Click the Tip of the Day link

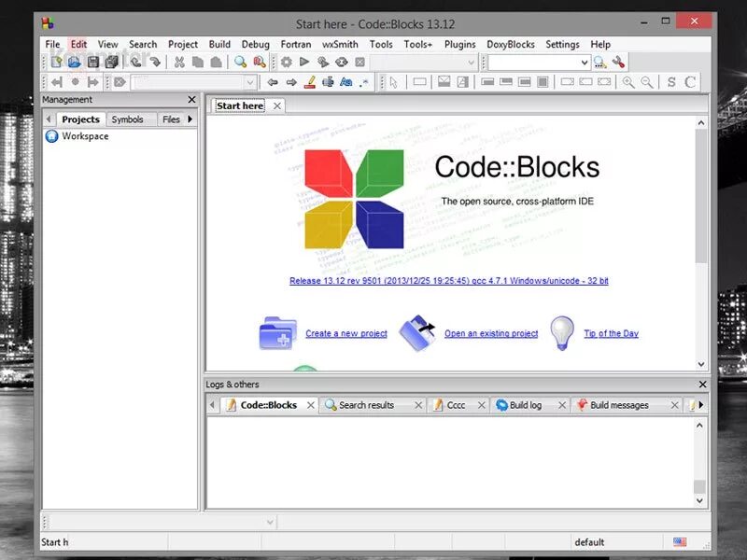pos(612,333)
